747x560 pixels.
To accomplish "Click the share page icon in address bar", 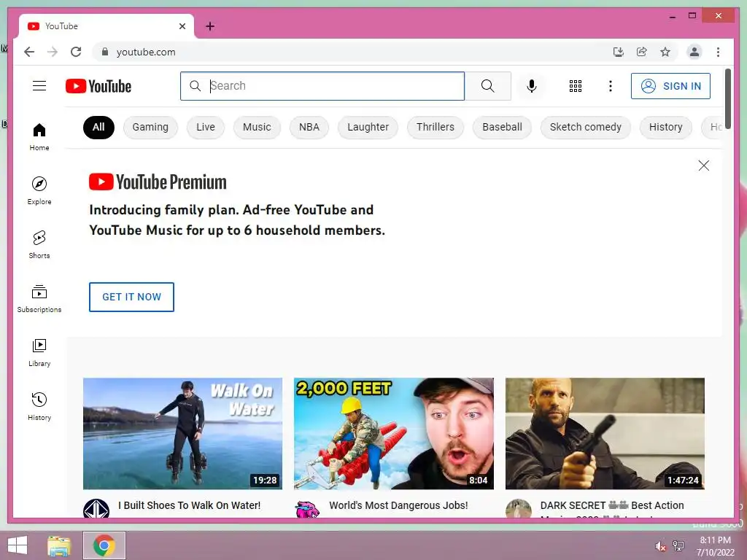I will point(642,52).
